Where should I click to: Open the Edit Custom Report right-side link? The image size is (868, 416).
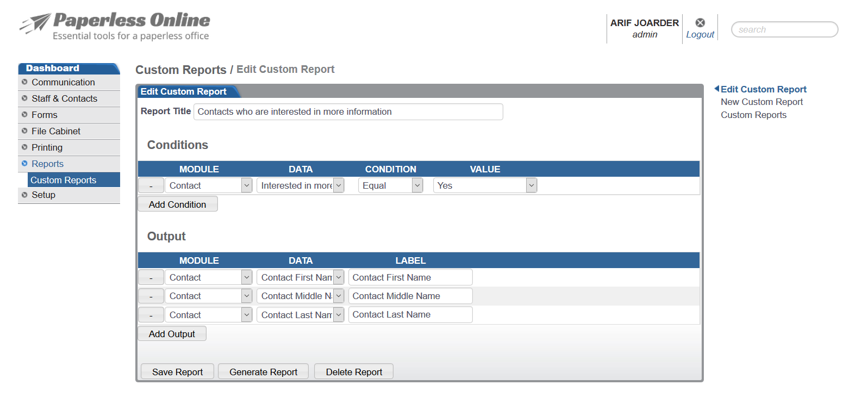(763, 89)
